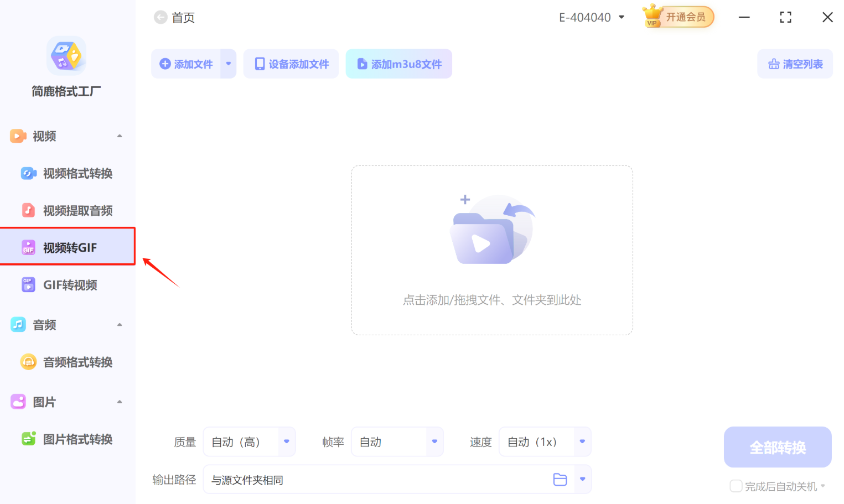
Task: Select GIF转视频 in the sidebar
Action: [68, 284]
